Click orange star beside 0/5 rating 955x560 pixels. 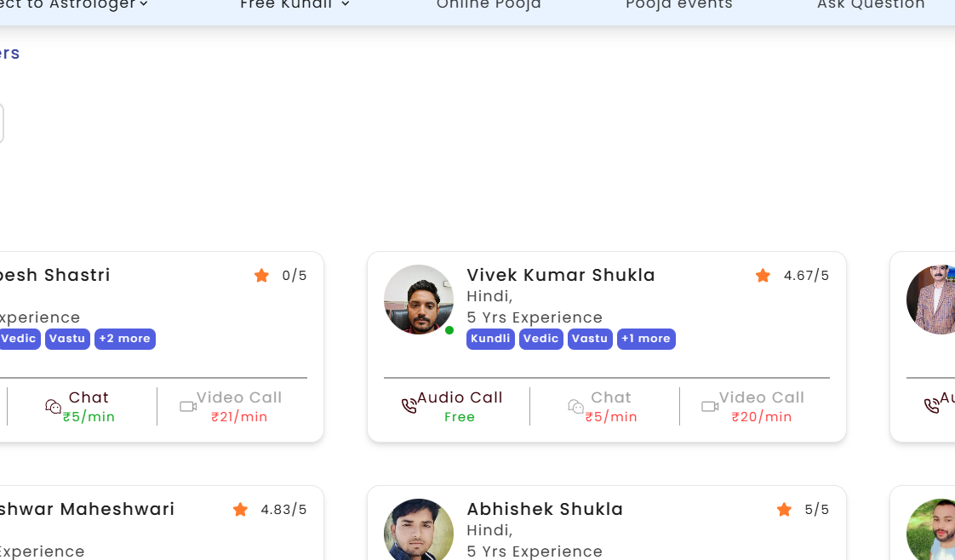261,276
